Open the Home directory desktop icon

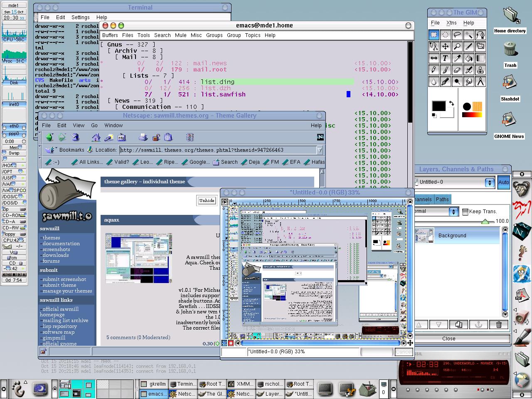(510, 19)
